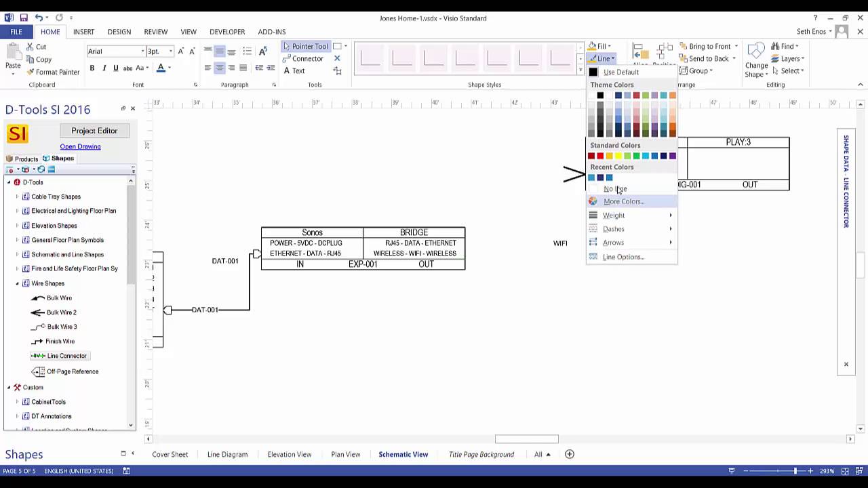
Task: Switch to Line Diagram page tab
Action: 227,454
